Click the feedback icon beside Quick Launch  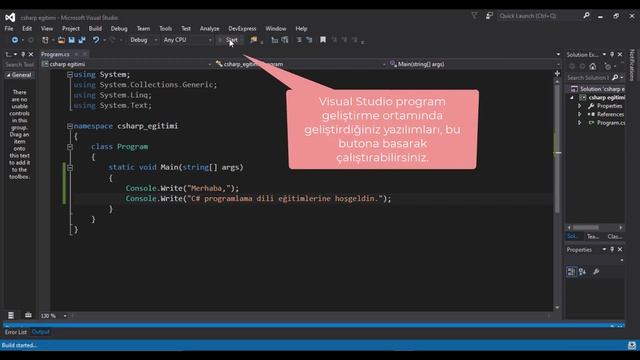[x=489, y=16]
